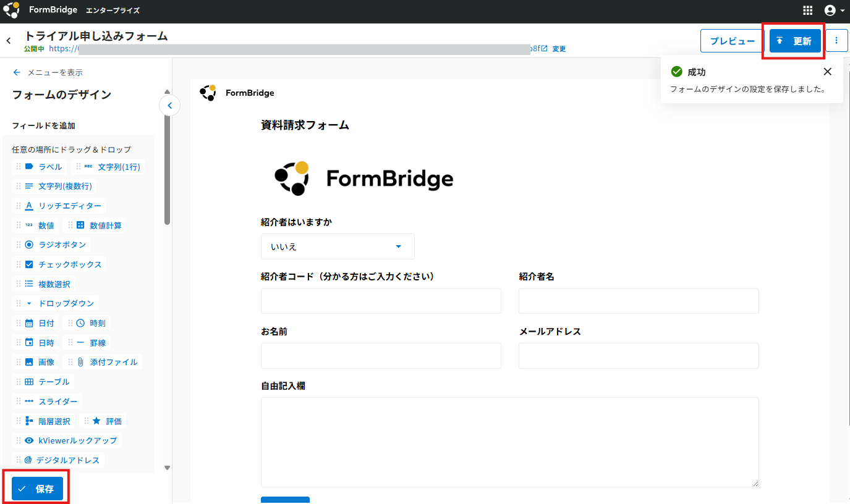Open the public form URL link

click(x=298, y=49)
